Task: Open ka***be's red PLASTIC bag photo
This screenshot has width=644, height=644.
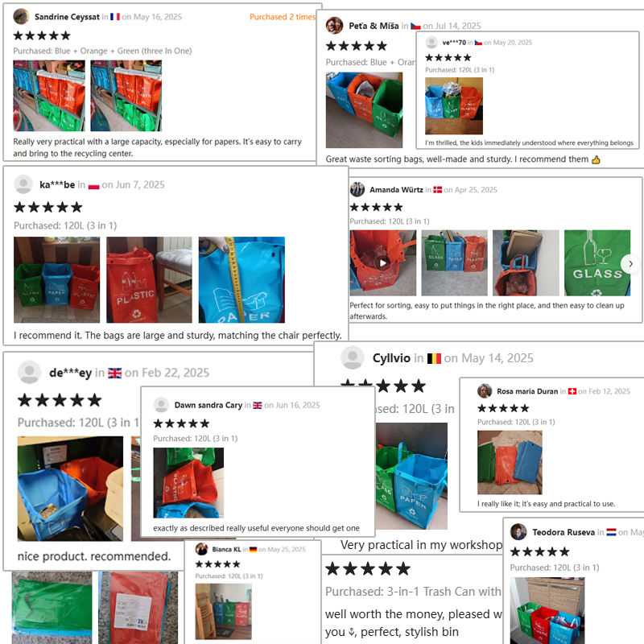Action: click(x=149, y=279)
